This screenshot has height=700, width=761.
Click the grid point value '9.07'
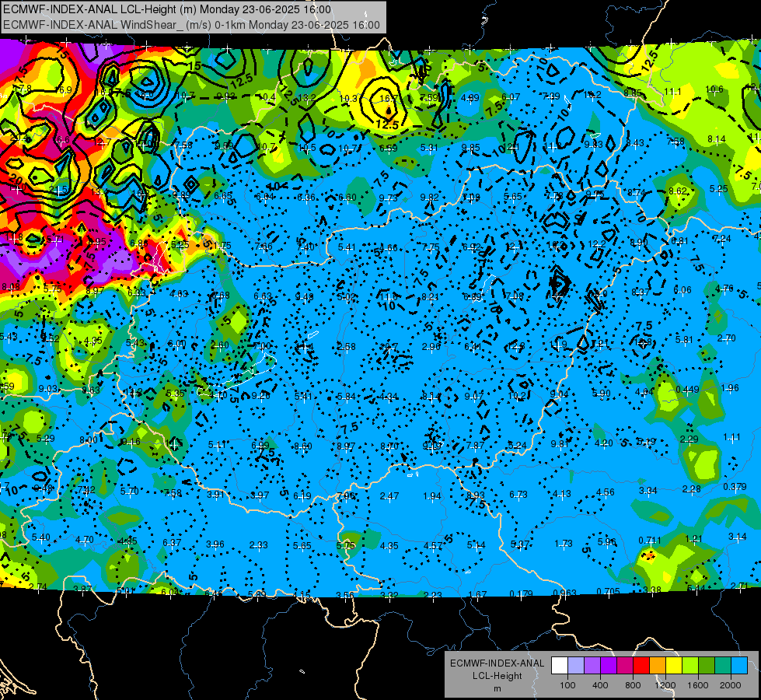pyautogui.click(x=473, y=396)
